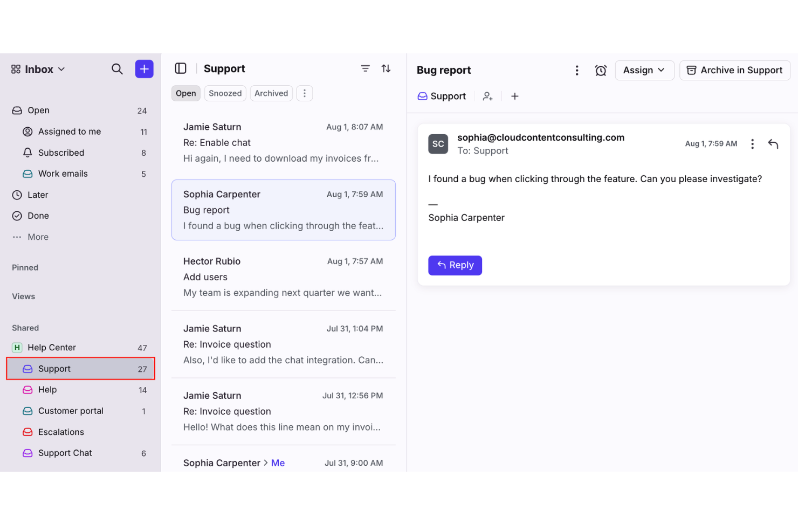
Task: Open the inbox search
Action: [117, 69]
